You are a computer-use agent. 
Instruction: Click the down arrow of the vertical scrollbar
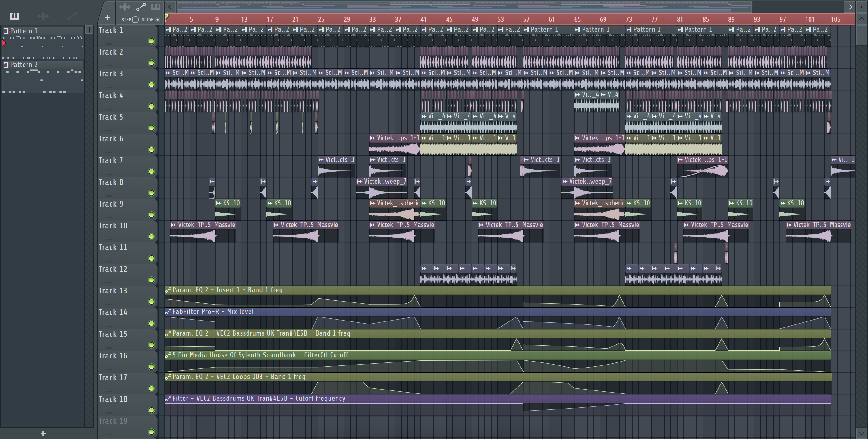point(862,433)
